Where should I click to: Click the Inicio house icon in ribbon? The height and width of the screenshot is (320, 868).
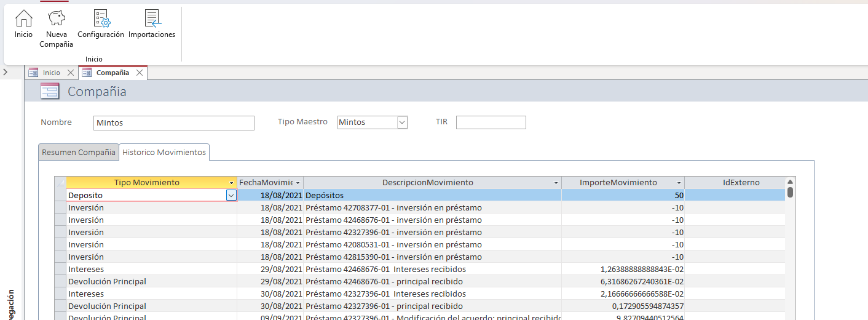(x=23, y=18)
